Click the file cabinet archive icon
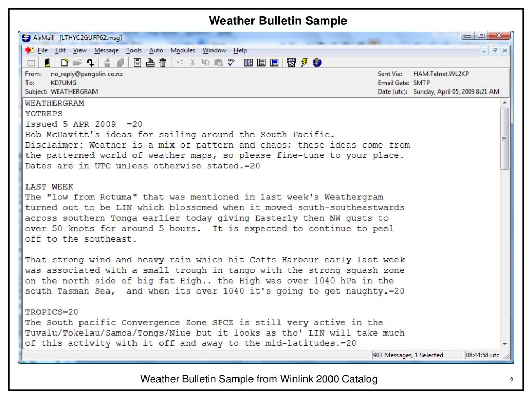The image size is (532, 399). 137,62
